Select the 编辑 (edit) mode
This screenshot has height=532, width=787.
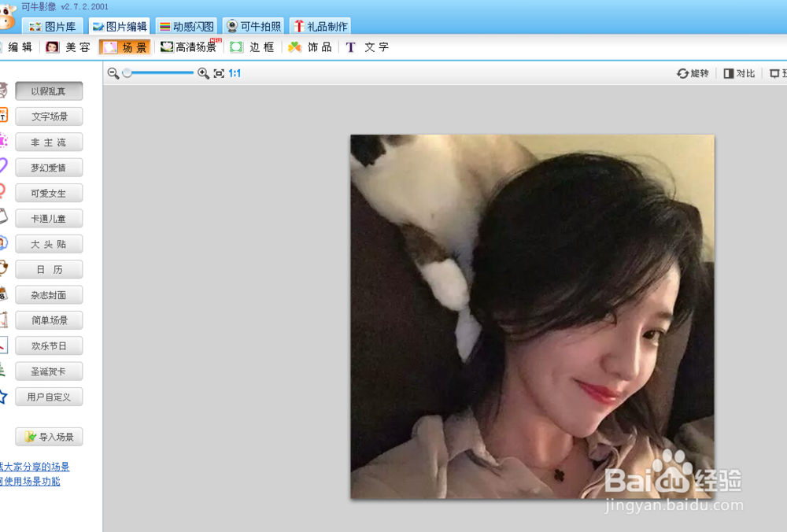[x=19, y=46]
